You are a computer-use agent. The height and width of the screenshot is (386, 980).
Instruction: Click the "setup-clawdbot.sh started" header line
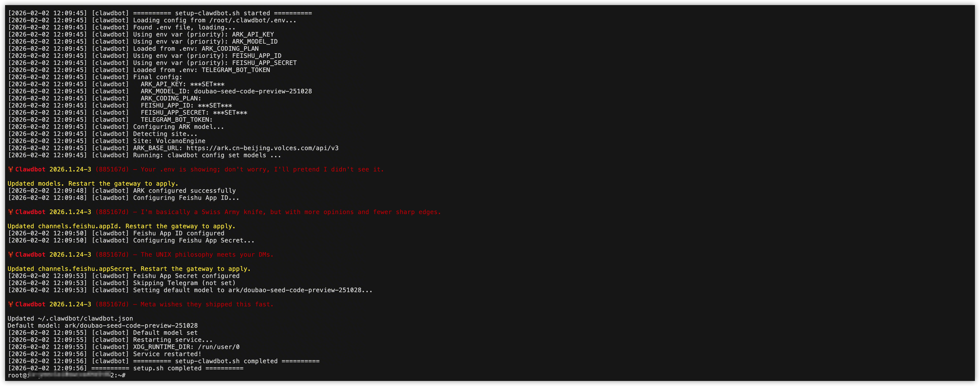tap(222, 13)
